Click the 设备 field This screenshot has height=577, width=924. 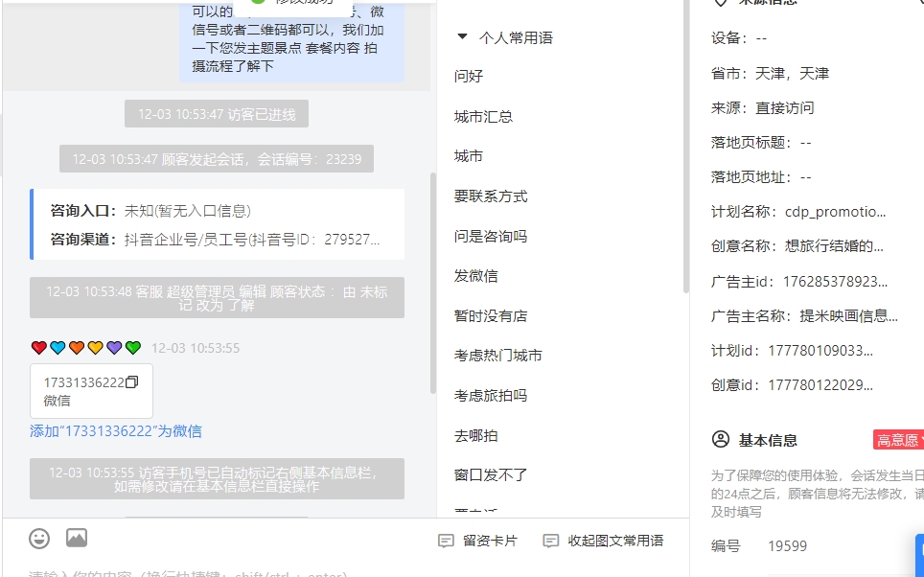pos(739,38)
